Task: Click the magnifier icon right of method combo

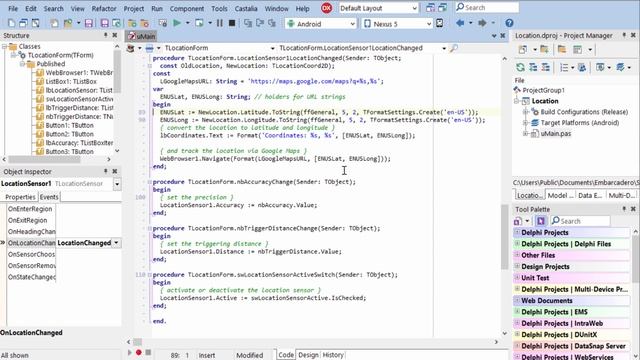Action: pyautogui.click(x=453, y=48)
